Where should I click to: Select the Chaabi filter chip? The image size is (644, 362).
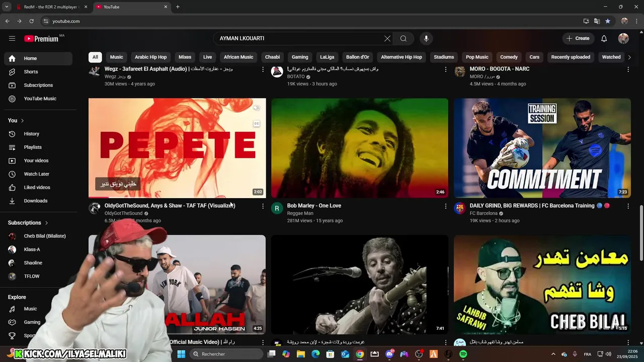(x=272, y=57)
